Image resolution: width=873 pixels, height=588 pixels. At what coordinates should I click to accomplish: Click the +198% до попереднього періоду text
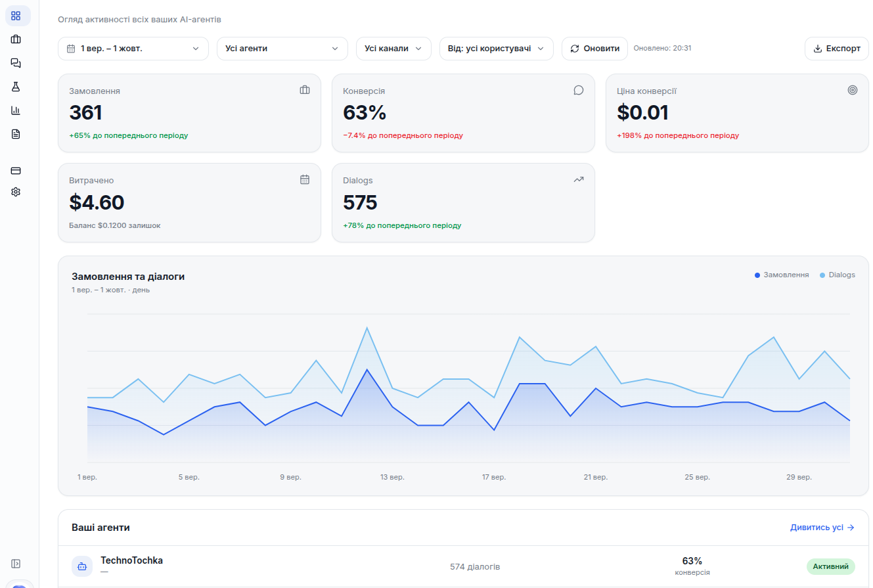[678, 136]
